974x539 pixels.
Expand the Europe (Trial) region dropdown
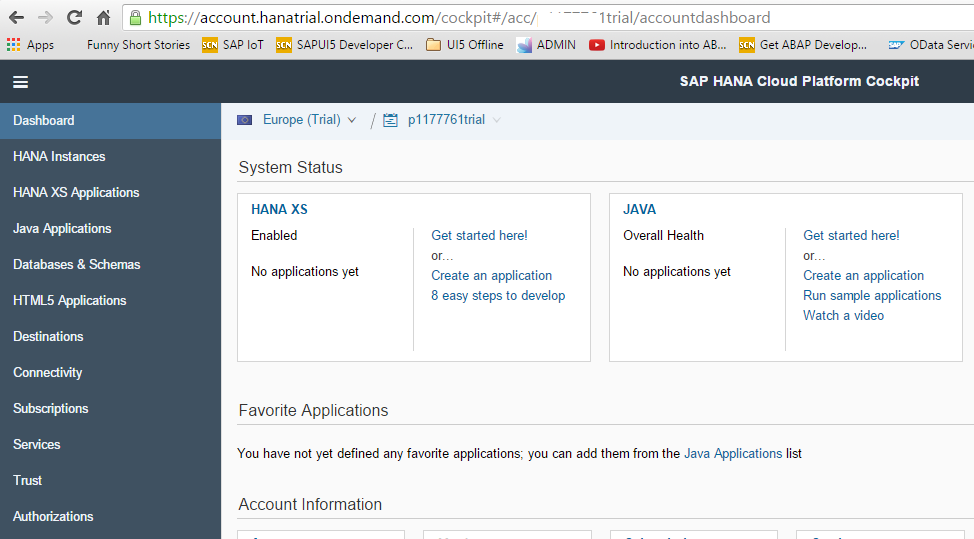tap(351, 120)
